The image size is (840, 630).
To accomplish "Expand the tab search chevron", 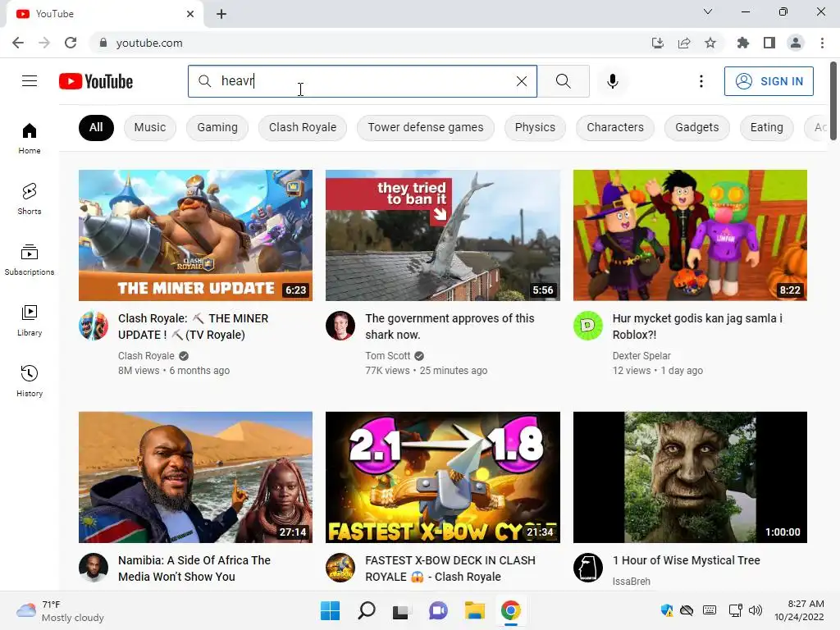I will (x=708, y=11).
